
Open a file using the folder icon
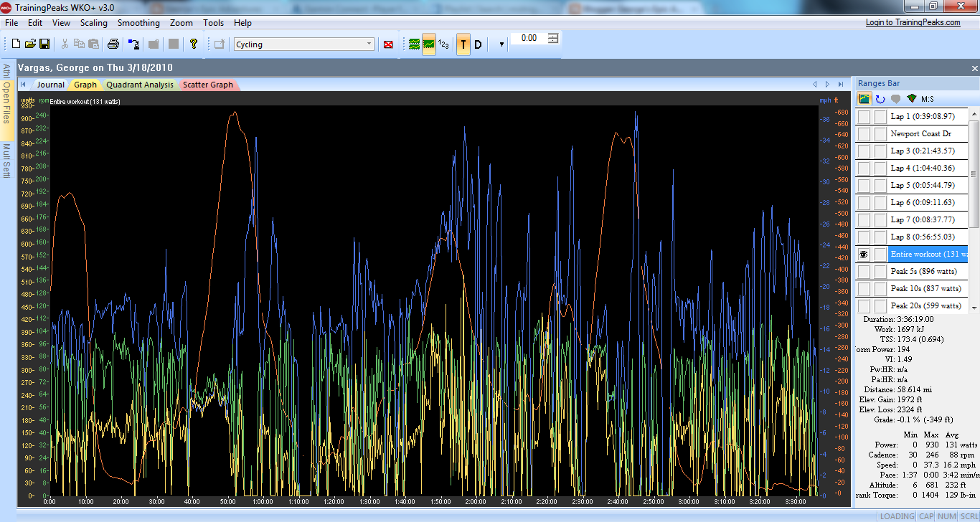click(30, 44)
